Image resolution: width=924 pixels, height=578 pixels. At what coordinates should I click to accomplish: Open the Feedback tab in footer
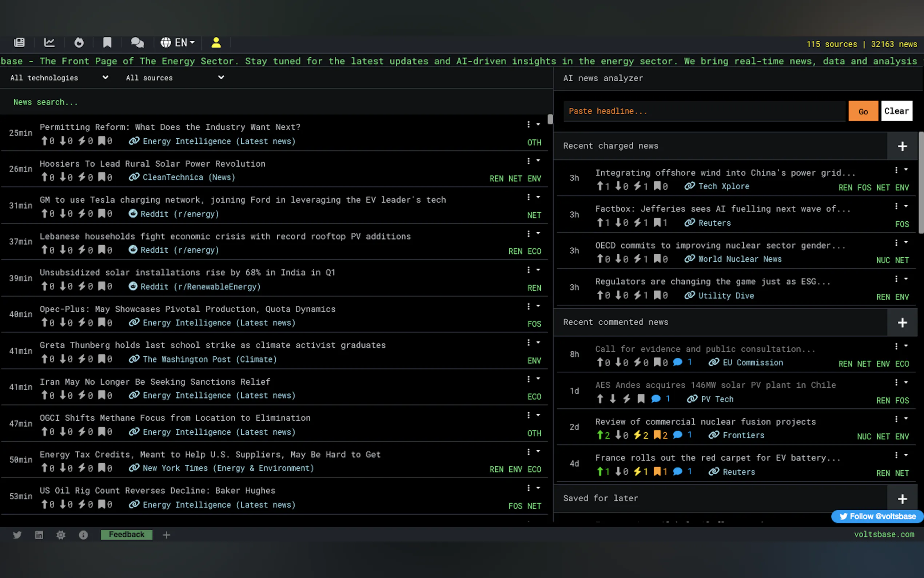(x=127, y=534)
